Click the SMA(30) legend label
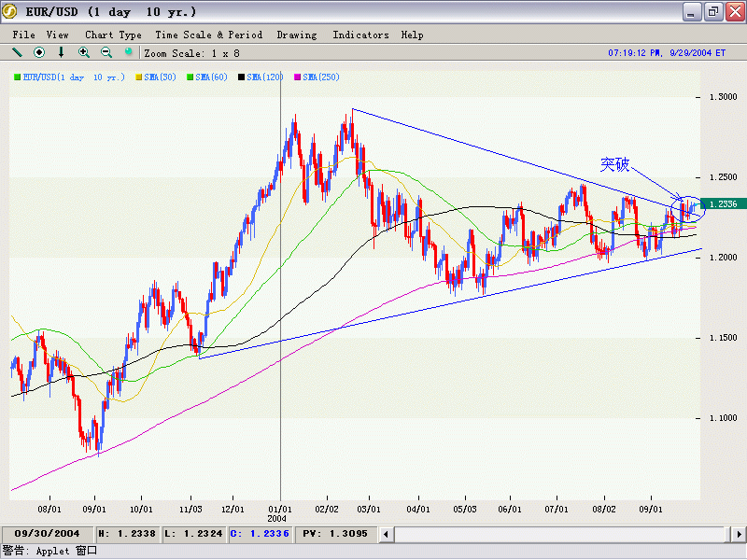This screenshot has width=747, height=560. click(x=160, y=77)
